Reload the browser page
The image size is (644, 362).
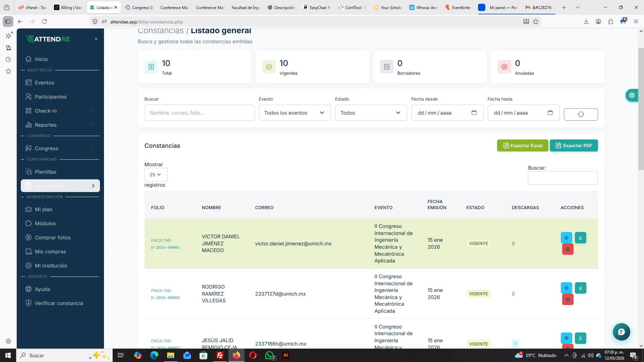coord(44,21)
